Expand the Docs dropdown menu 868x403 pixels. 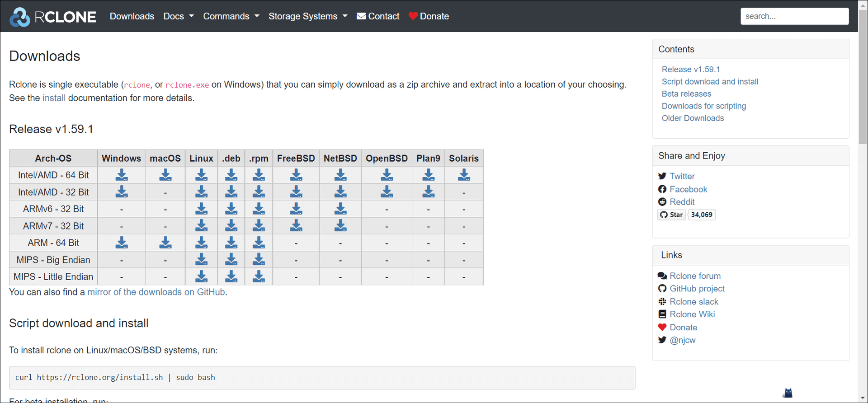tap(179, 16)
